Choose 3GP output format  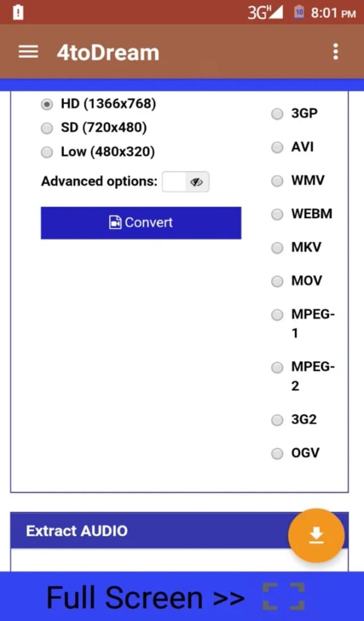(277, 114)
